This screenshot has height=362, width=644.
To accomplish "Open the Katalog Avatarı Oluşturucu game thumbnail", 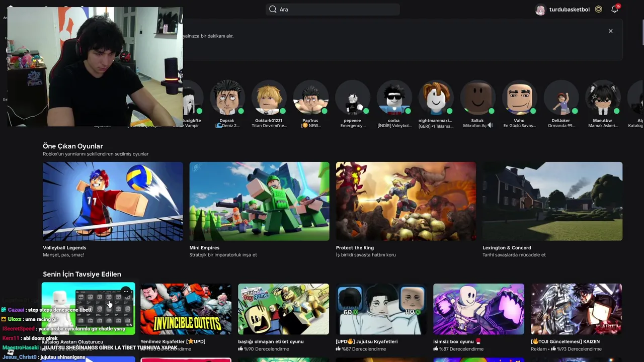I will [x=88, y=309].
